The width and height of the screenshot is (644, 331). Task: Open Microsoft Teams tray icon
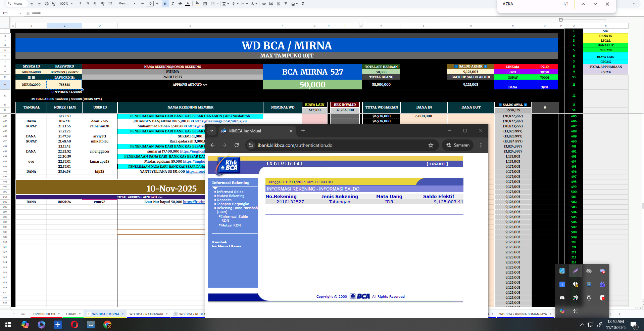[602, 284]
